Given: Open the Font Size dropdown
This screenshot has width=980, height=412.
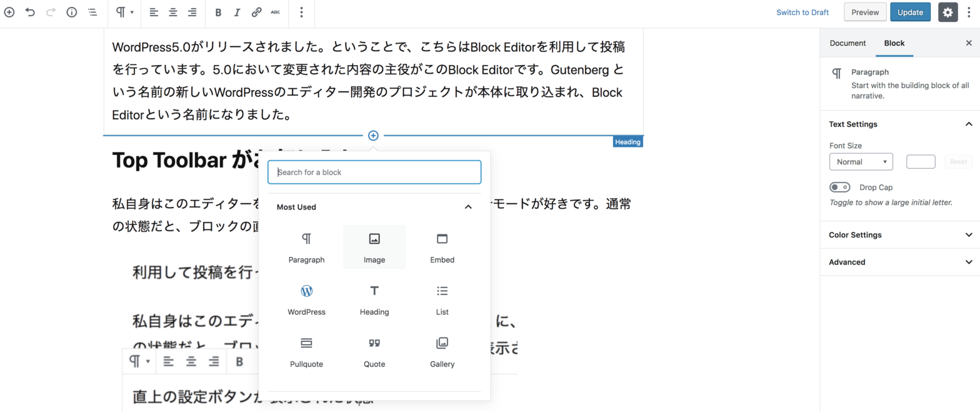Looking at the screenshot, I should 861,162.
